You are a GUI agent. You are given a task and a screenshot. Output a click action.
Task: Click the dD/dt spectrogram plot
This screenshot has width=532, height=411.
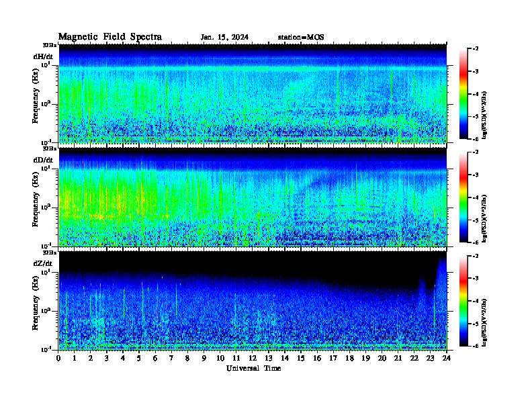pos(253,197)
